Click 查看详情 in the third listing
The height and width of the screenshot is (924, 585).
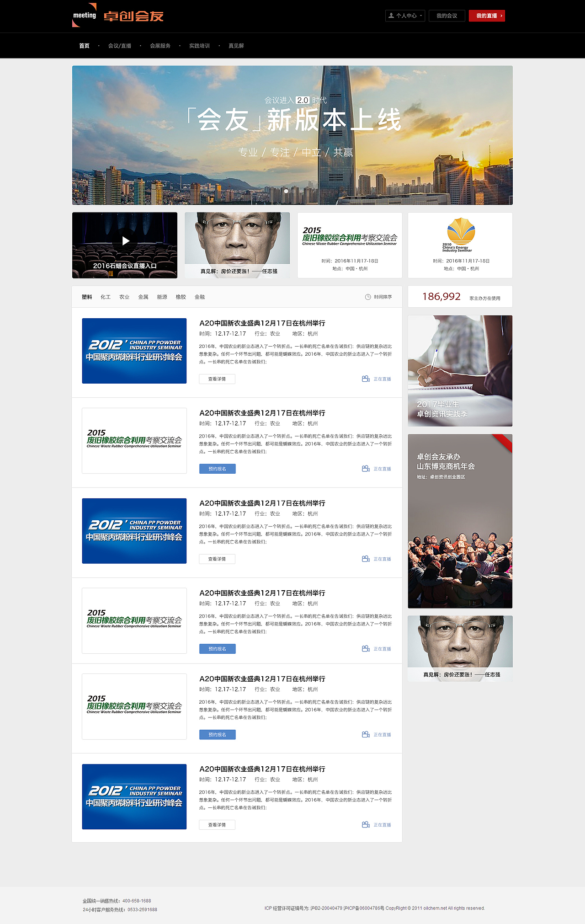217,559
